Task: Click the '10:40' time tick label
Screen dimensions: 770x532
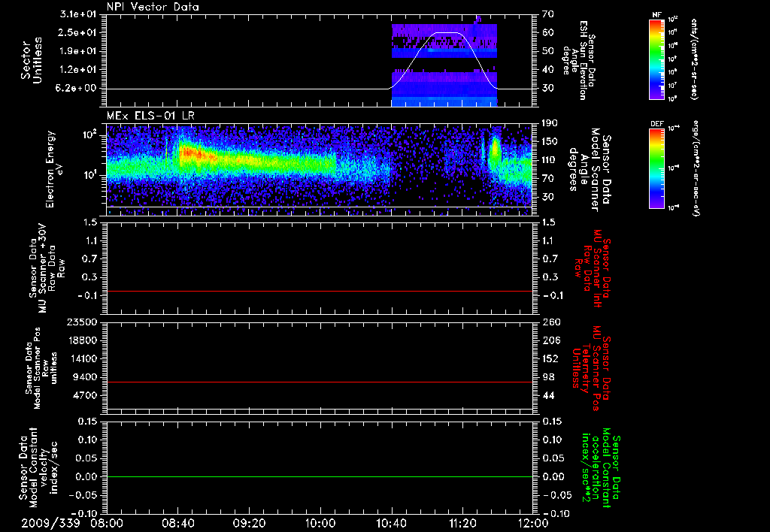Action: (x=391, y=524)
